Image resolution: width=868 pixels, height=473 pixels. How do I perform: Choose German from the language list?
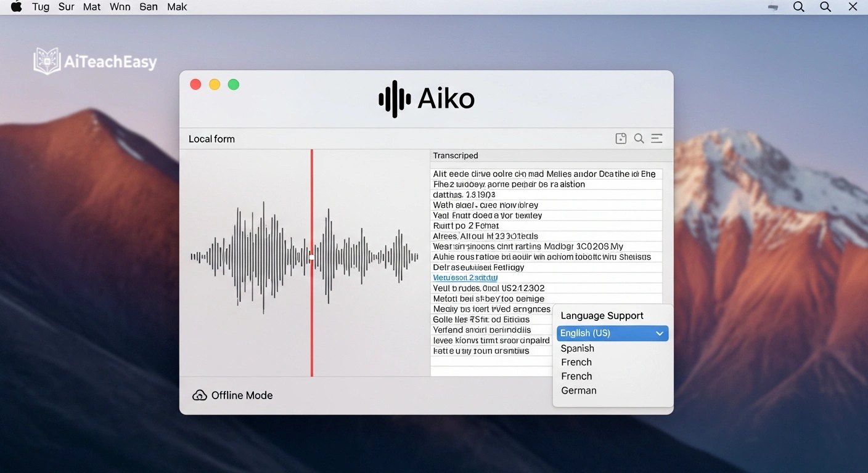pos(579,390)
